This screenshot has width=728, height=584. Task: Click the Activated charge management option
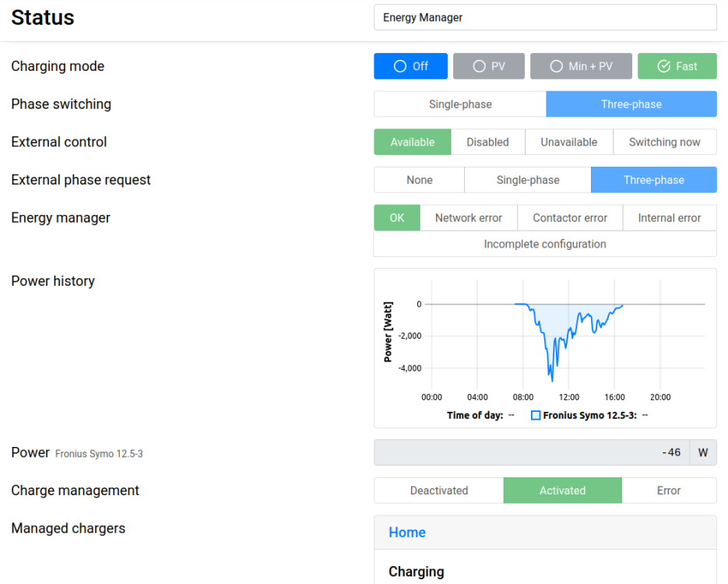pos(562,491)
